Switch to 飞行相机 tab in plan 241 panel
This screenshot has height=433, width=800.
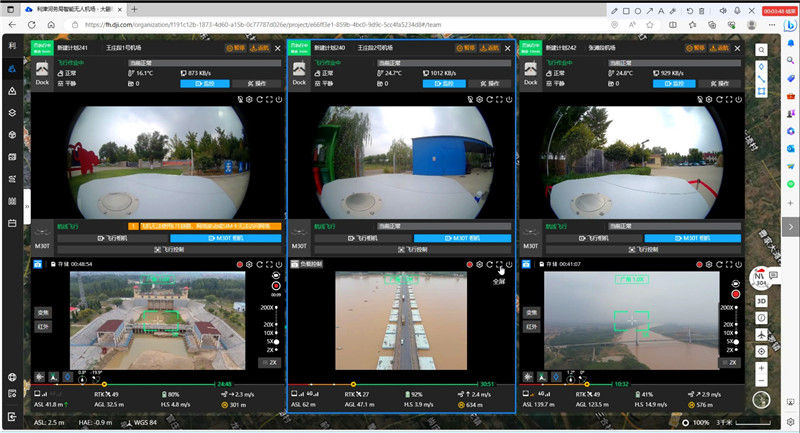click(112, 238)
